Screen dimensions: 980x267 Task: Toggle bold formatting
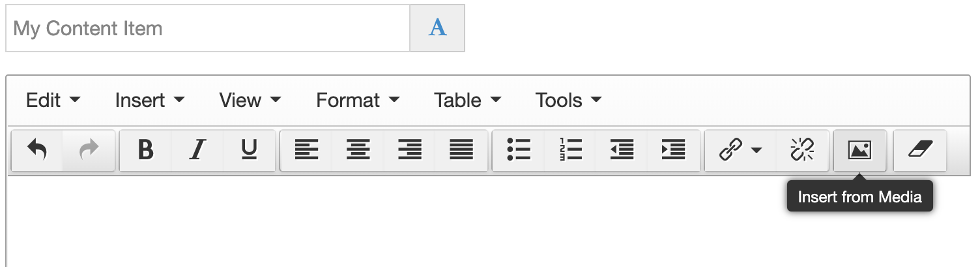[146, 151]
